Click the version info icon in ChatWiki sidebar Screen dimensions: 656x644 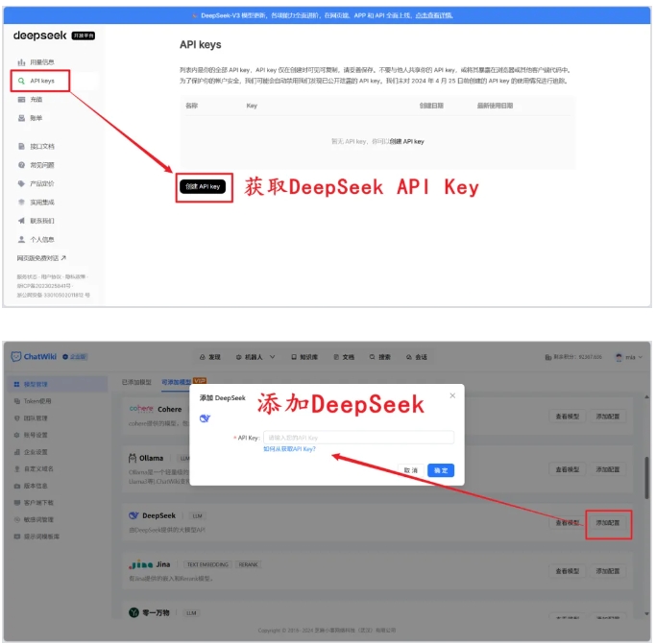[x=16, y=486]
